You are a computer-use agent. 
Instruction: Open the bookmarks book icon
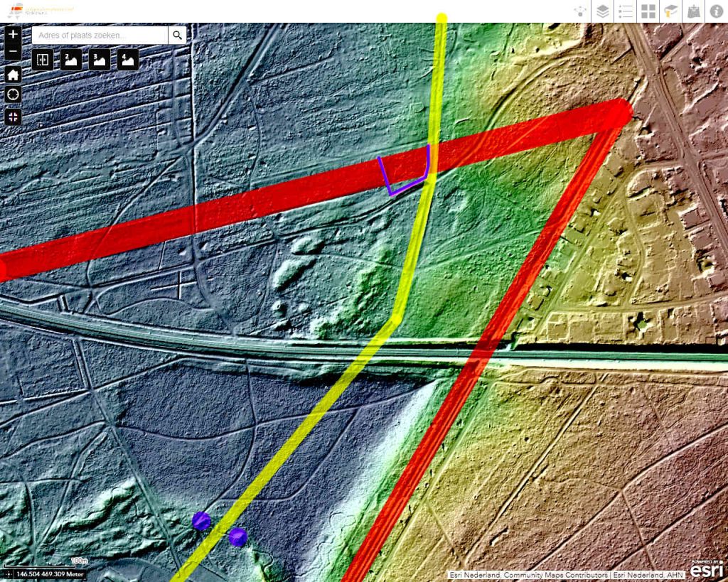(670, 11)
